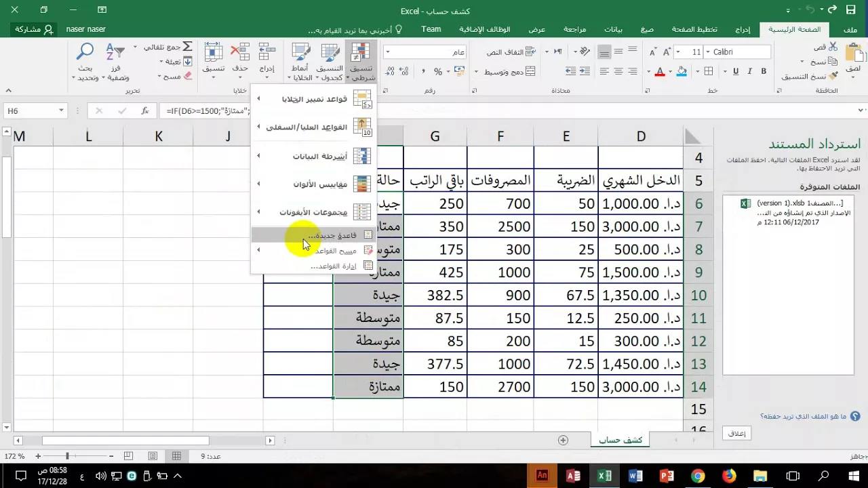The height and width of the screenshot is (488, 868).
Task: Open the File (ملف) tab
Action: coord(850,30)
